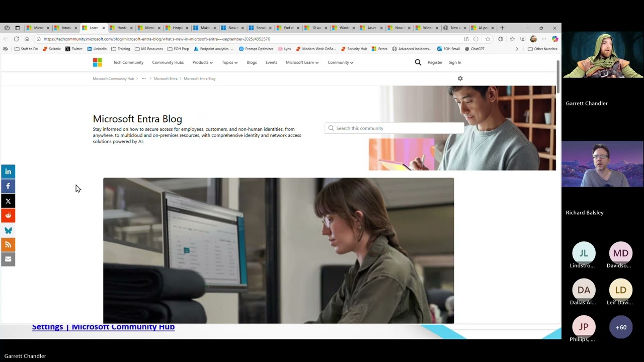Open Settings | Microsoft Community Hub link
Viewport: 644px width, 362px height.
coord(103,327)
